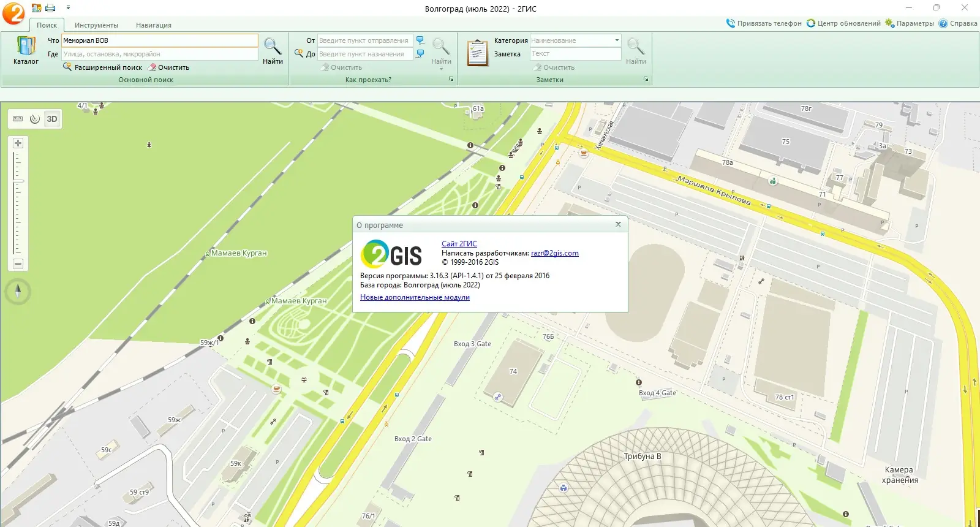The image size is (980, 527).
Task: Click the cafe cup icon near Маршала Крылова
Action: (x=584, y=152)
